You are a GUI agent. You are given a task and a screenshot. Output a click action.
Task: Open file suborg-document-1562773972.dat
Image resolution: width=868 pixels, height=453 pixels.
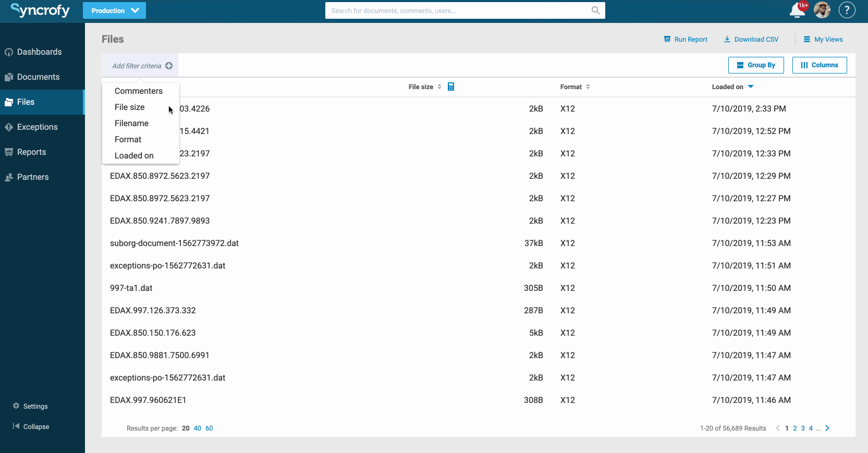[x=174, y=243]
